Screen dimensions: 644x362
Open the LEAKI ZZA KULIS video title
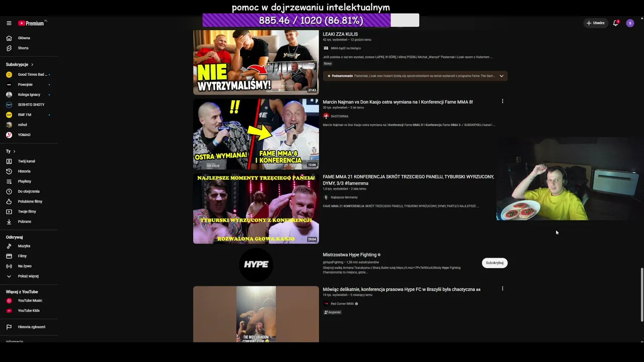tap(340, 34)
